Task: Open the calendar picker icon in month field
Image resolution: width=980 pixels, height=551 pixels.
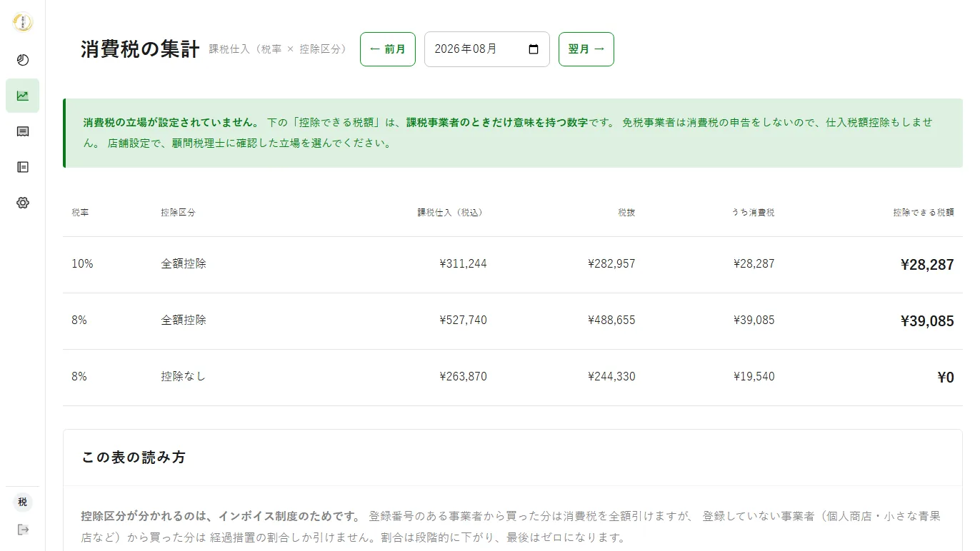Action: coord(534,49)
